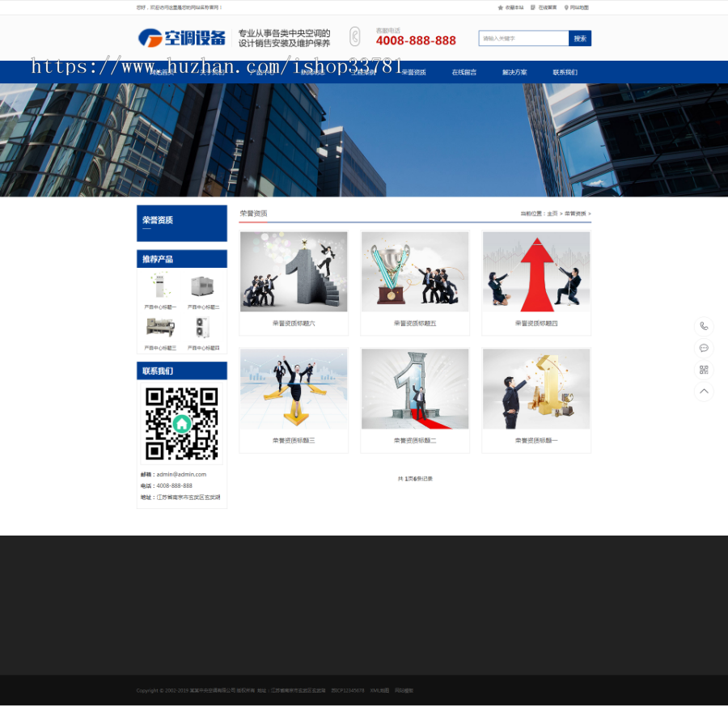Click the footer ICP record number
This screenshot has height=716, width=728.
(348, 690)
